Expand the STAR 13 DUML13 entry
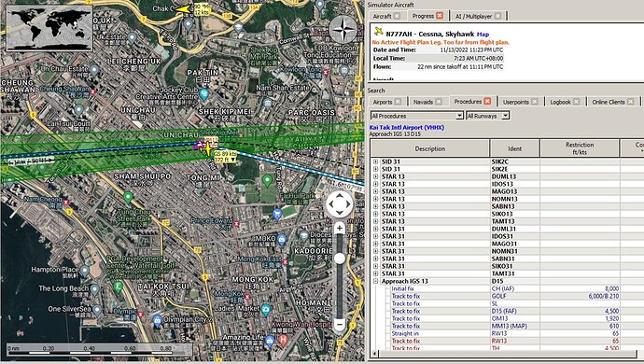Image resolution: width=644 pixels, height=364 pixels. tap(375, 176)
